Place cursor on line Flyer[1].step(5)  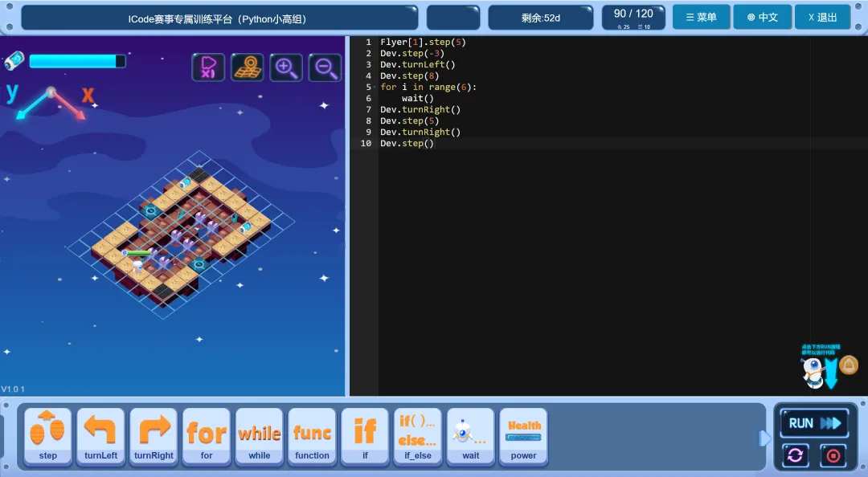point(423,42)
